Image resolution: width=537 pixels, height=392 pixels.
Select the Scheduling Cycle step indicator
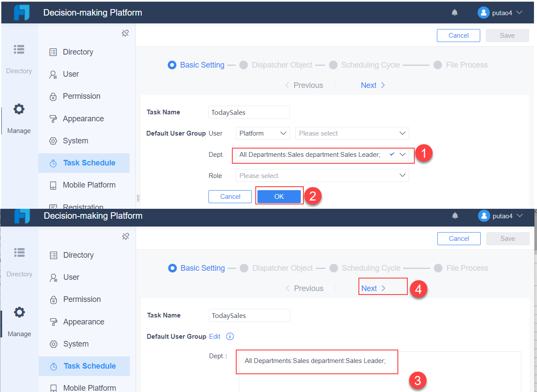click(x=333, y=65)
